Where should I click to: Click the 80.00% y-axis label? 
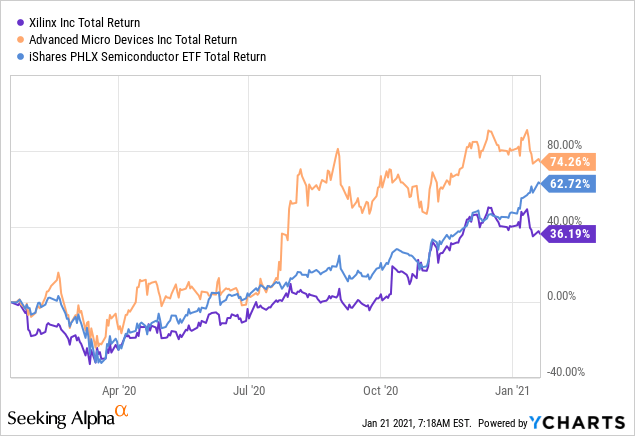[564, 145]
